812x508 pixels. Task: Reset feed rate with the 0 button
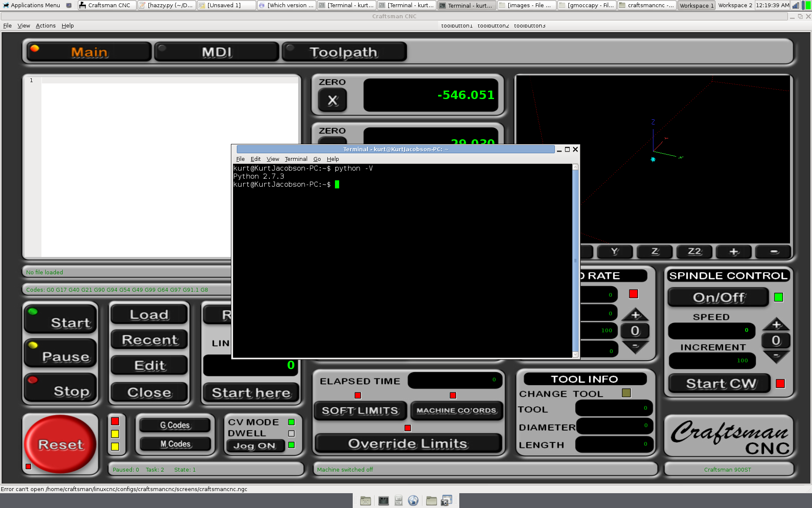(635, 331)
